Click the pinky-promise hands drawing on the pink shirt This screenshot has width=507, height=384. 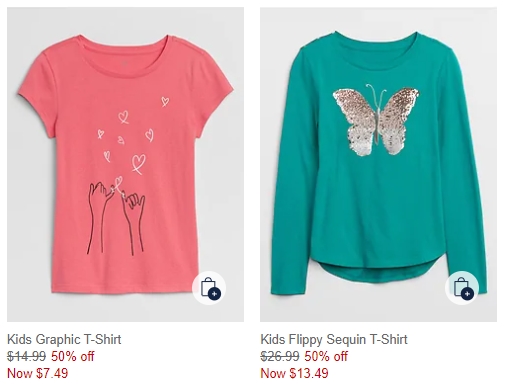pos(117,216)
